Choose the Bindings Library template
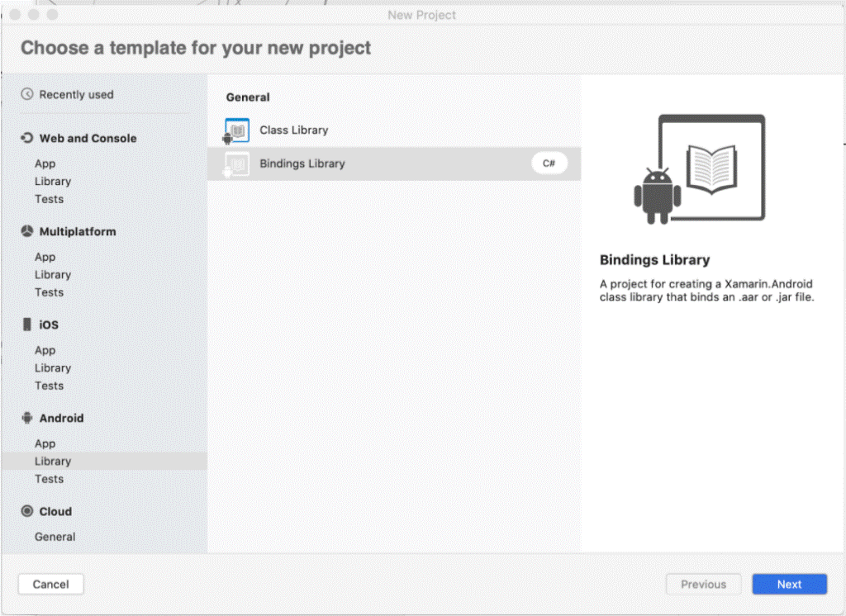 (x=394, y=163)
